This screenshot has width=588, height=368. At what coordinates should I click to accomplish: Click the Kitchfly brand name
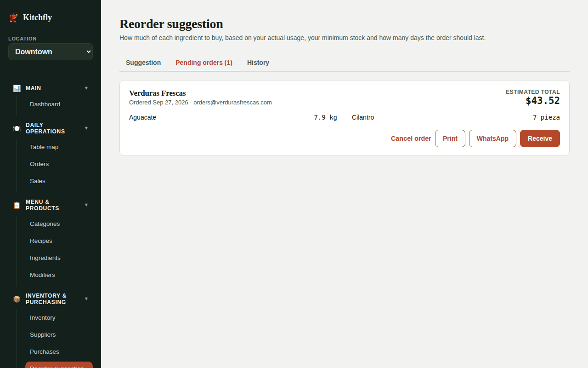click(x=37, y=18)
